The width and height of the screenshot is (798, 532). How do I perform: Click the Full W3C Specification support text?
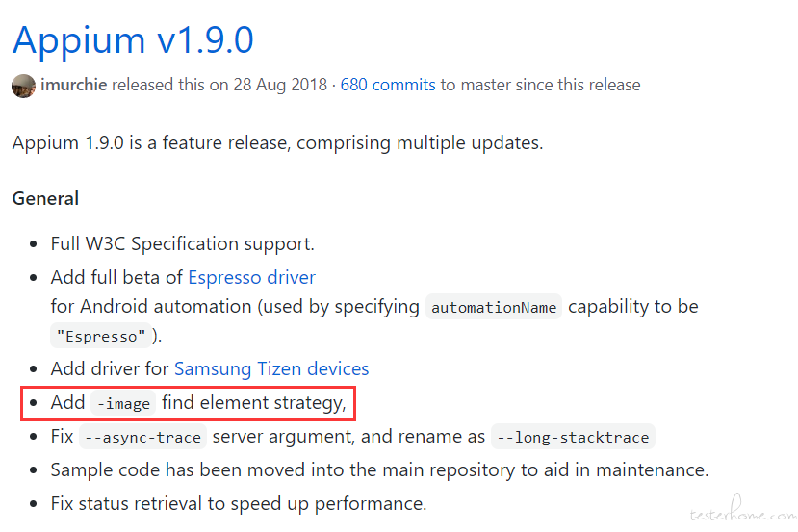183,244
